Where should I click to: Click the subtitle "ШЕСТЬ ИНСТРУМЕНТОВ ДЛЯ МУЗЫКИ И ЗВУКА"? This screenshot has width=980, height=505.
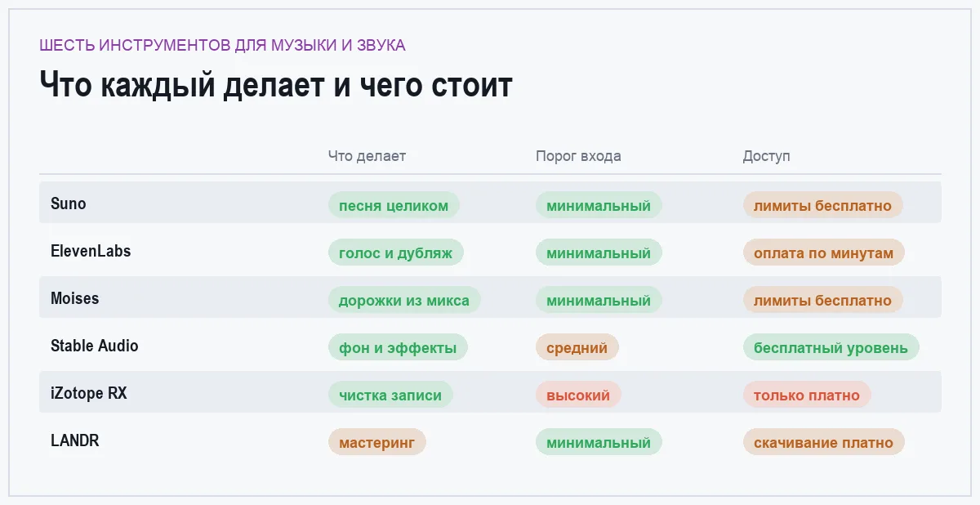[x=222, y=45]
